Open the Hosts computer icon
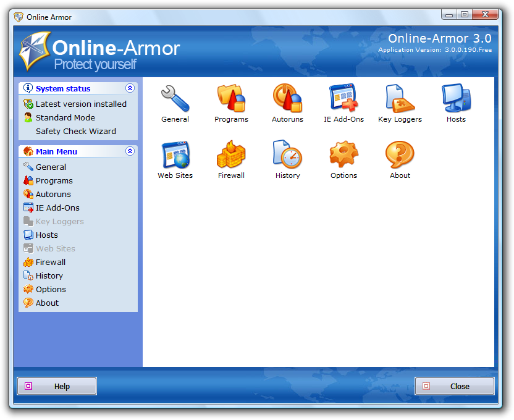The height and width of the screenshot is (420, 514). [x=456, y=98]
